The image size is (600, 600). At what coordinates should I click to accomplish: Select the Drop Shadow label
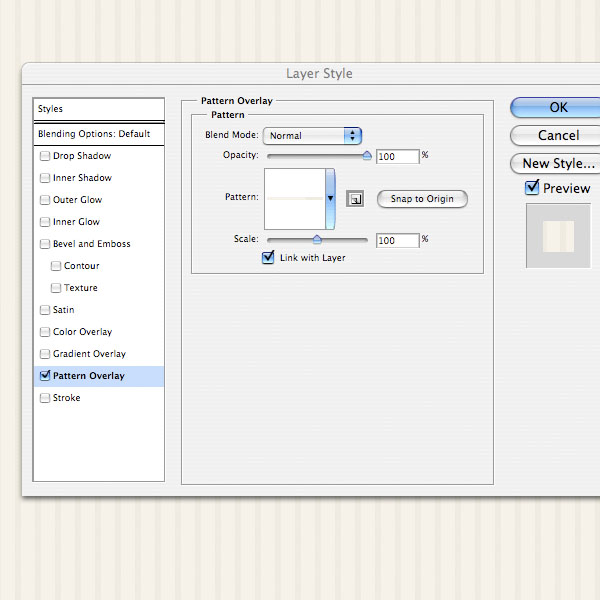coord(82,156)
